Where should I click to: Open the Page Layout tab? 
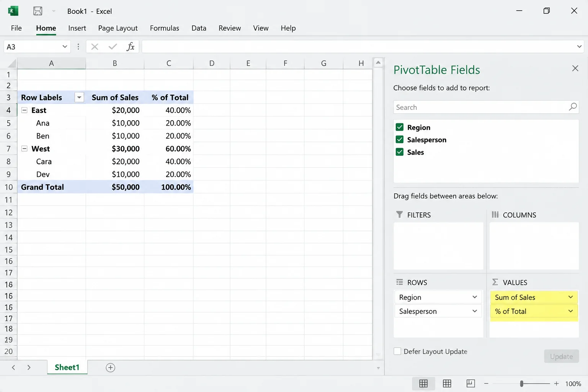tap(118, 28)
